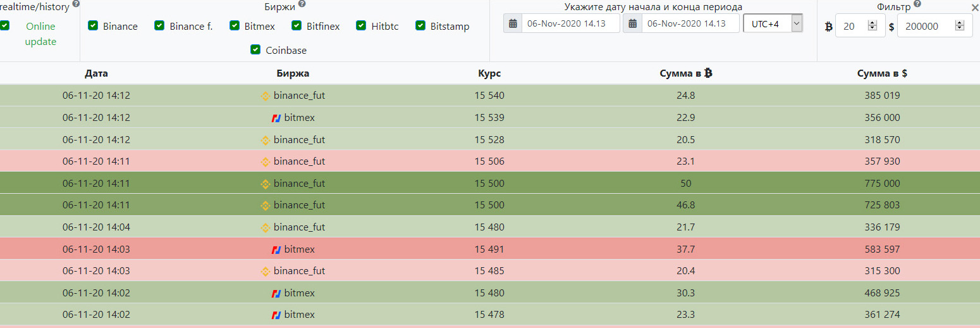Select cell with sum 315 300
The width and height of the screenshot is (980, 328).
coord(882,270)
